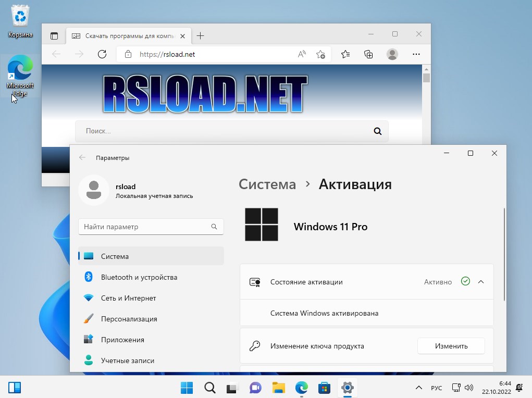Open Microsoft Store from taskbar
Screen dimensions: 532x398
[324, 388]
